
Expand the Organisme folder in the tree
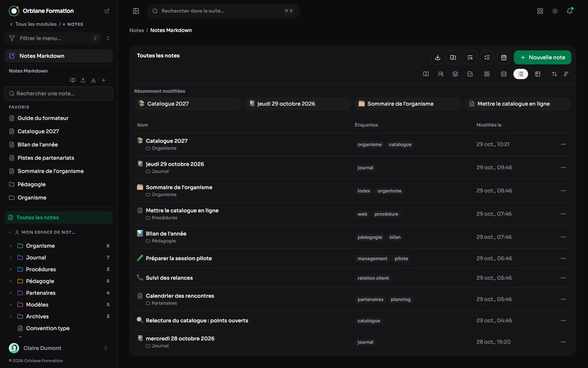coord(11,246)
